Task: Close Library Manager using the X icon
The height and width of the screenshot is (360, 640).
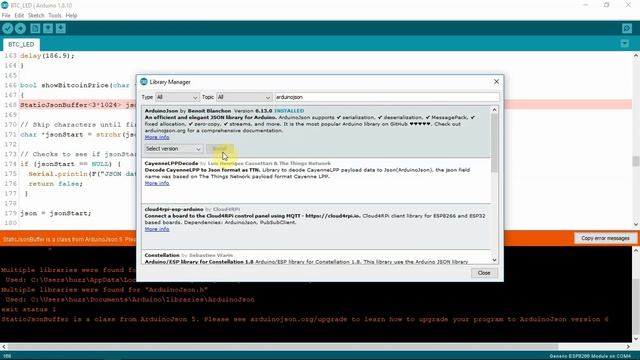Action: point(496,82)
